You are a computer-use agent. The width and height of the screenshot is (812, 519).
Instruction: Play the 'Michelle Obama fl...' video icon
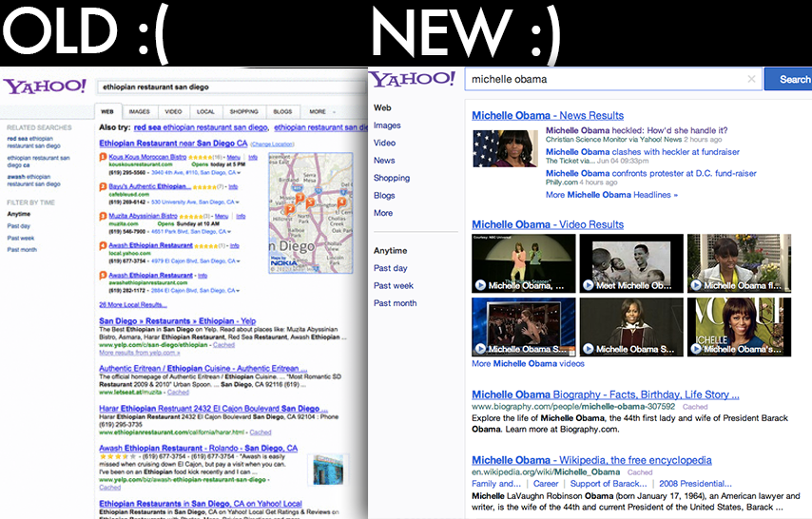[x=696, y=285]
